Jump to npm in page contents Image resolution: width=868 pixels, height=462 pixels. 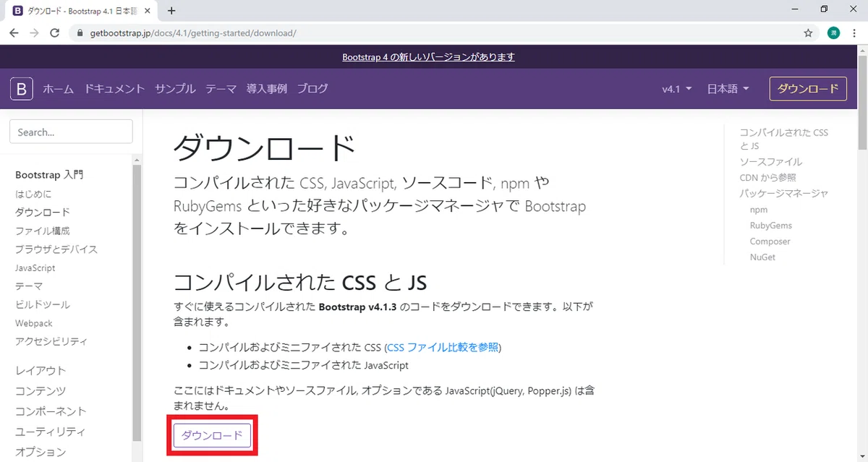pyautogui.click(x=759, y=210)
